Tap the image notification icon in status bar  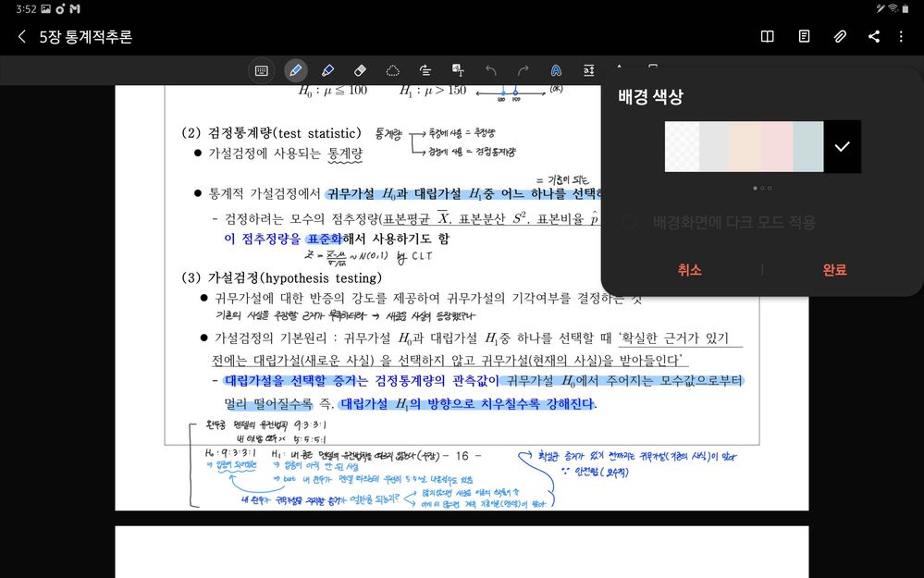point(46,9)
